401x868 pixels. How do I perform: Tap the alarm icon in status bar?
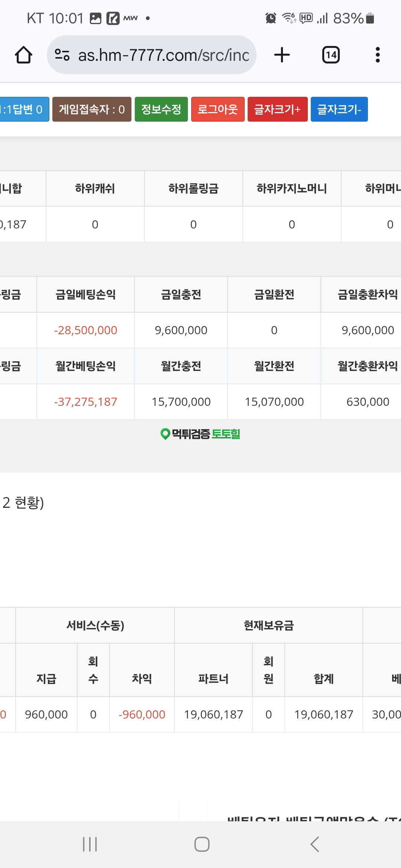271,18
